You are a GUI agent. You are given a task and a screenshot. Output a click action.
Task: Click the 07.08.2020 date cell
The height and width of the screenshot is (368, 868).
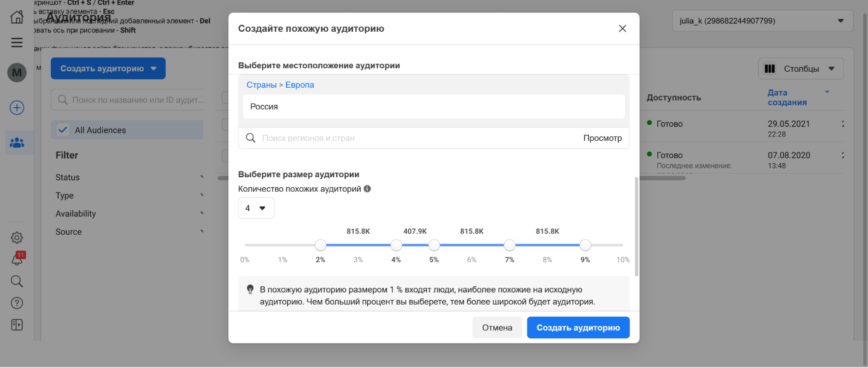click(789, 155)
